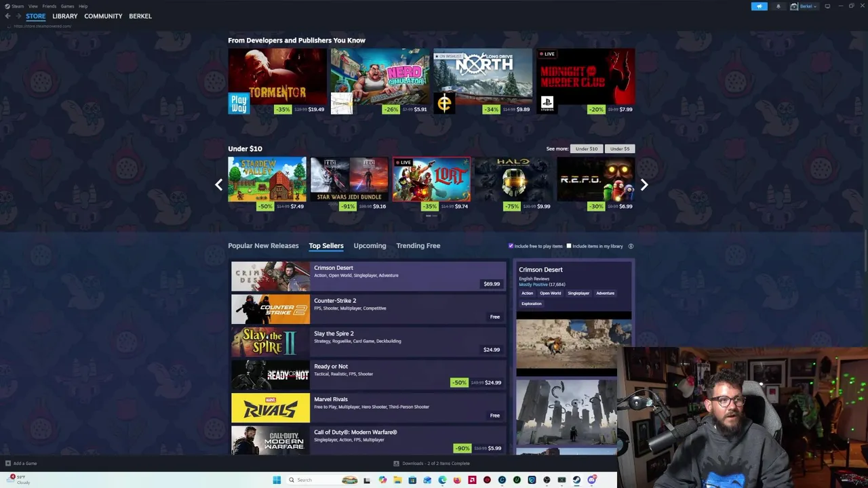Switch to the LIBRARY section

pos(65,16)
